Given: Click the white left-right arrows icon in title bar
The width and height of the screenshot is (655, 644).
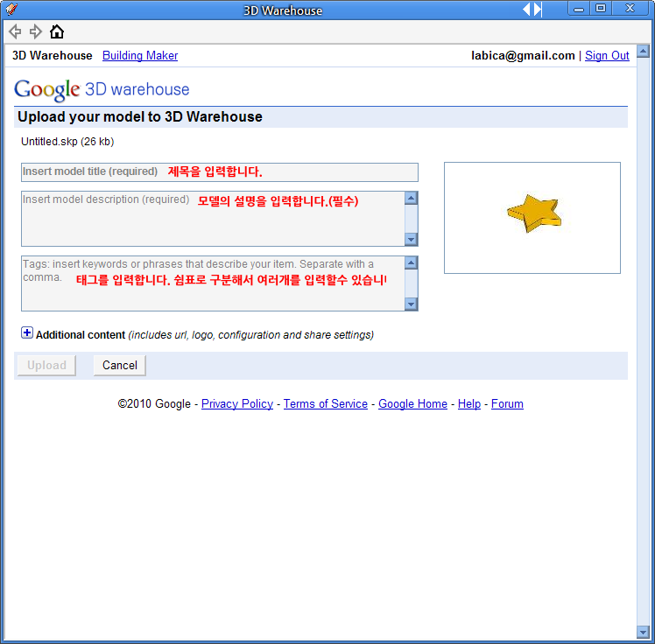Looking at the screenshot, I should pos(532,9).
